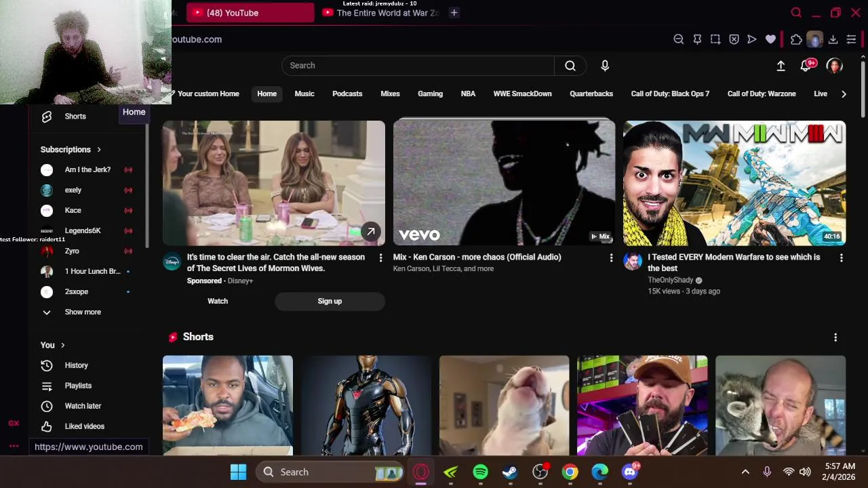
Task: Open the browser tab search icon
Action: point(796,12)
